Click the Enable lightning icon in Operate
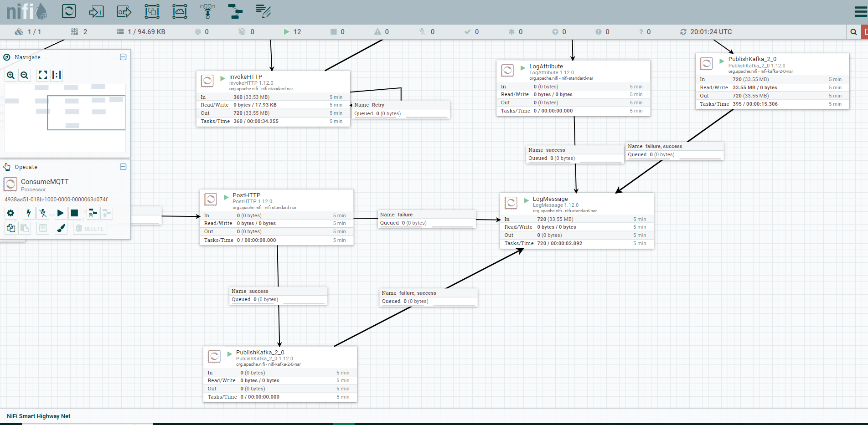The width and height of the screenshot is (868, 425). coord(29,213)
